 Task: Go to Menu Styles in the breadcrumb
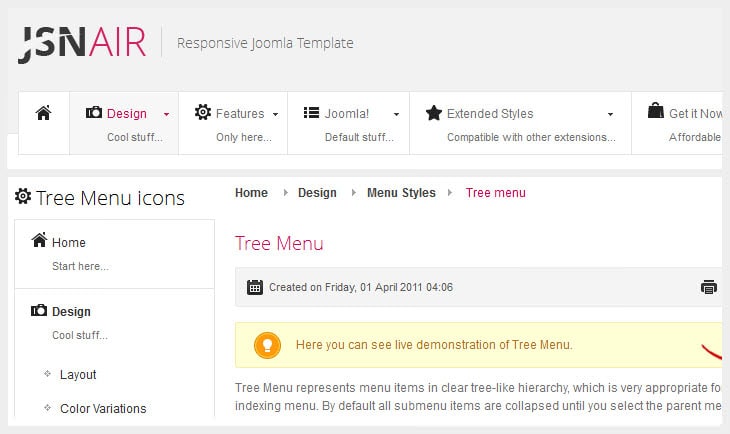[x=401, y=193]
